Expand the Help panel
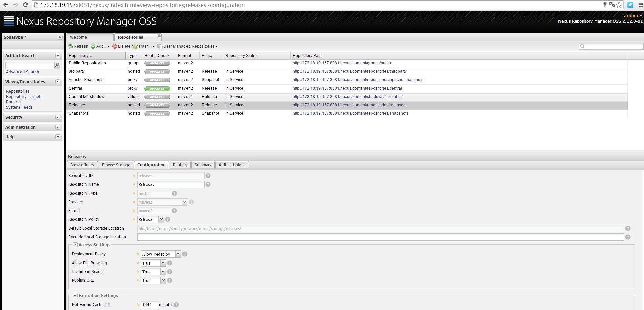The width and height of the screenshot is (644, 310). pos(58,137)
